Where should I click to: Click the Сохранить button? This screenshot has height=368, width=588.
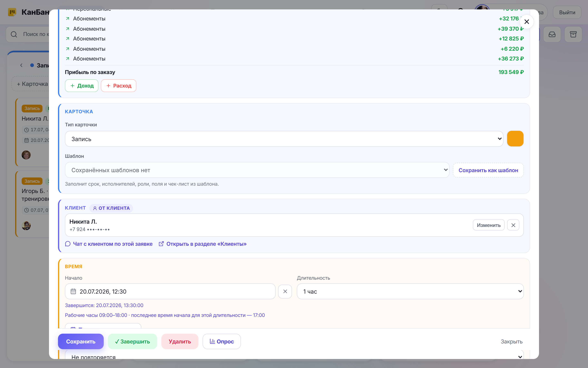81,341
